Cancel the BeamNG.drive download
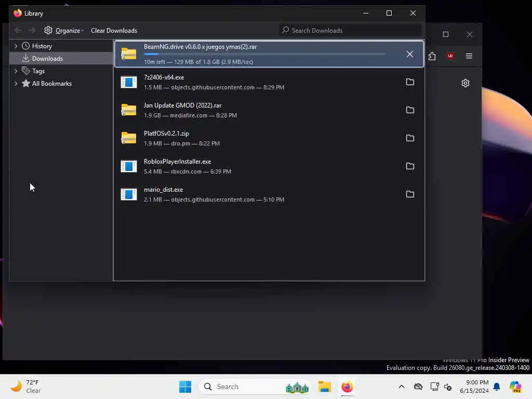The width and height of the screenshot is (532, 399). [x=410, y=54]
